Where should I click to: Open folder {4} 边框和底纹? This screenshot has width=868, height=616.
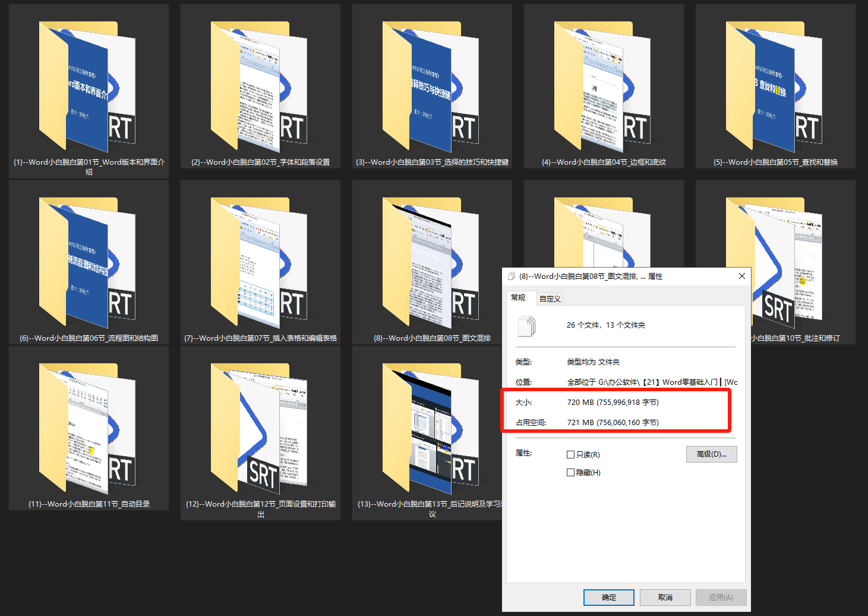pos(602,86)
